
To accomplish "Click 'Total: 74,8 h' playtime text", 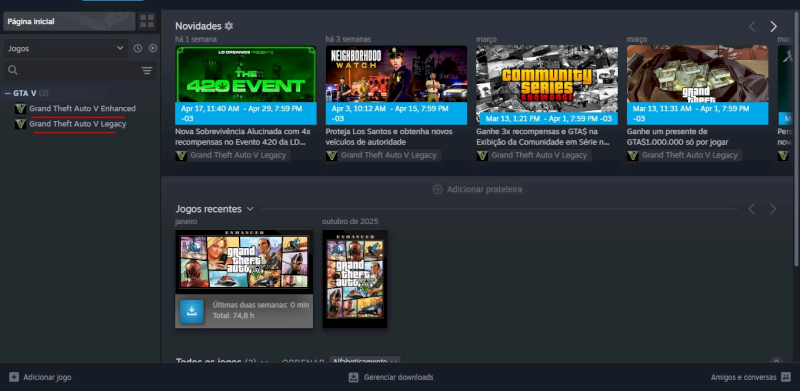I will coord(234,316).
